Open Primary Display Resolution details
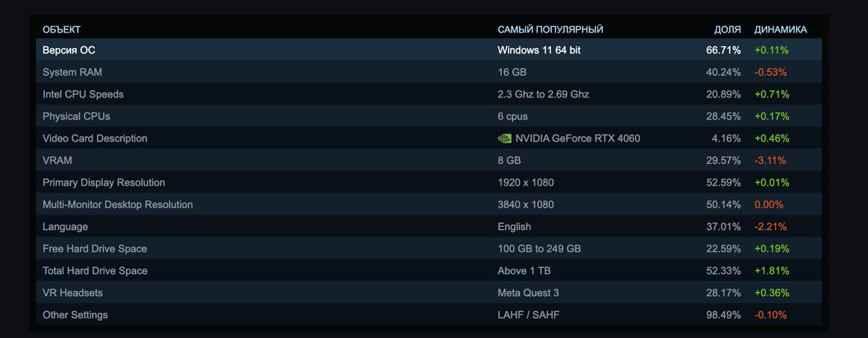The image size is (868, 338). pos(104,183)
